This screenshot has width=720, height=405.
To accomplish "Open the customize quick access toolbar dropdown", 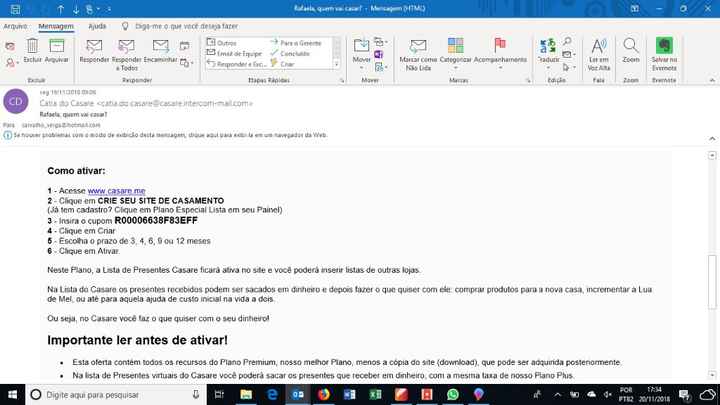I will 109,9.
